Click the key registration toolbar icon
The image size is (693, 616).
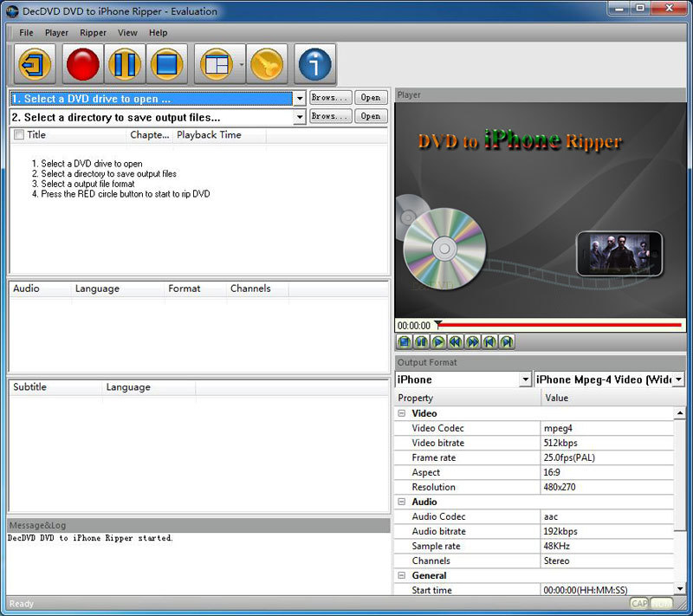pyautogui.click(x=267, y=64)
